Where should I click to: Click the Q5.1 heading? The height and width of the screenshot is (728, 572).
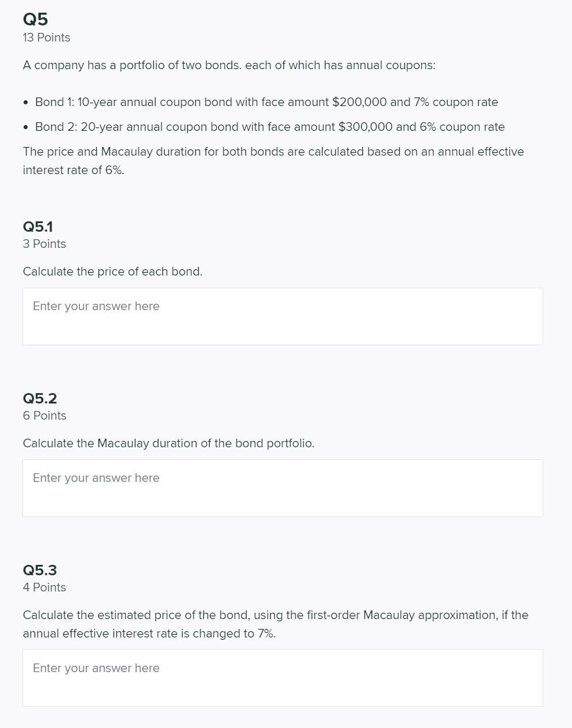[37, 227]
